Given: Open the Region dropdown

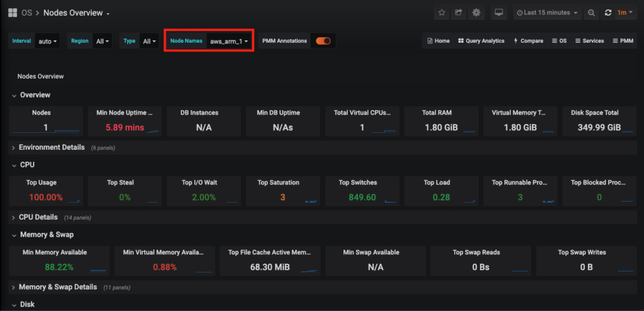Looking at the screenshot, I should (x=103, y=42).
